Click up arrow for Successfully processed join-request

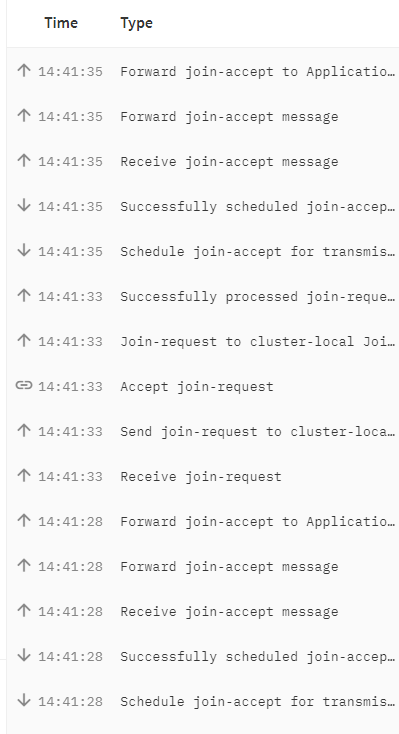click(24, 295)
